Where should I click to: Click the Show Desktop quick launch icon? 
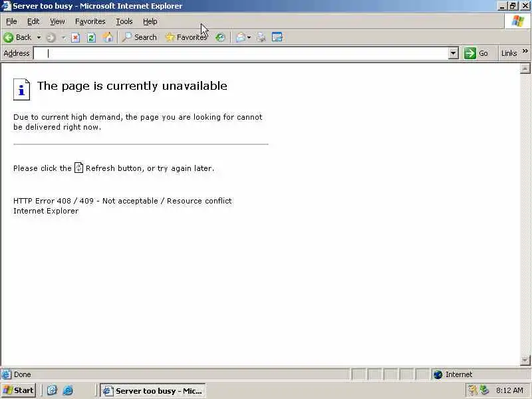click(x=52, y=390)
